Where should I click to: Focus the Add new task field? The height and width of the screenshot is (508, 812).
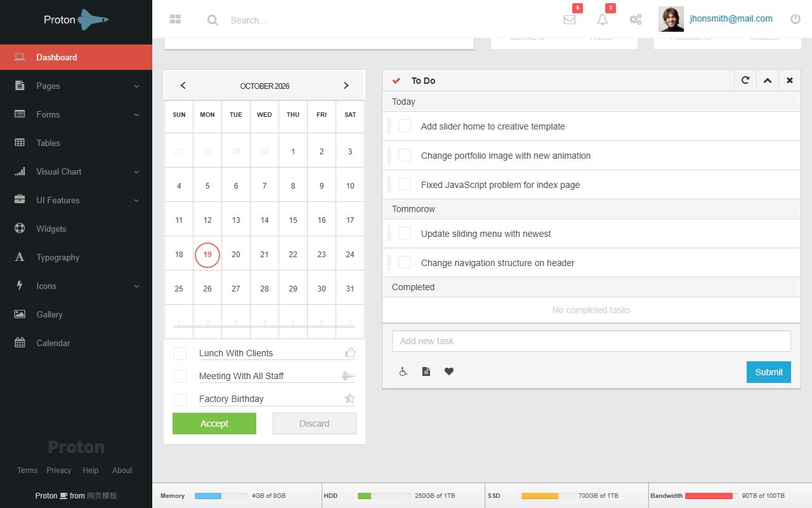591,341
